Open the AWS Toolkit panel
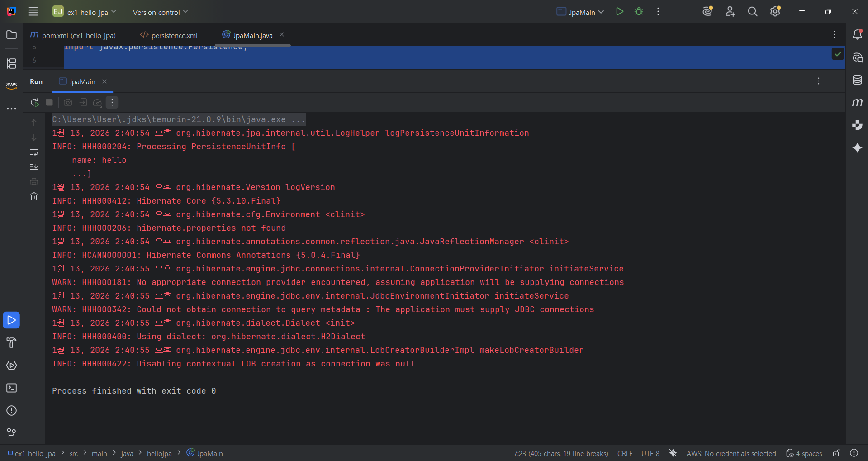 [11, 85]
